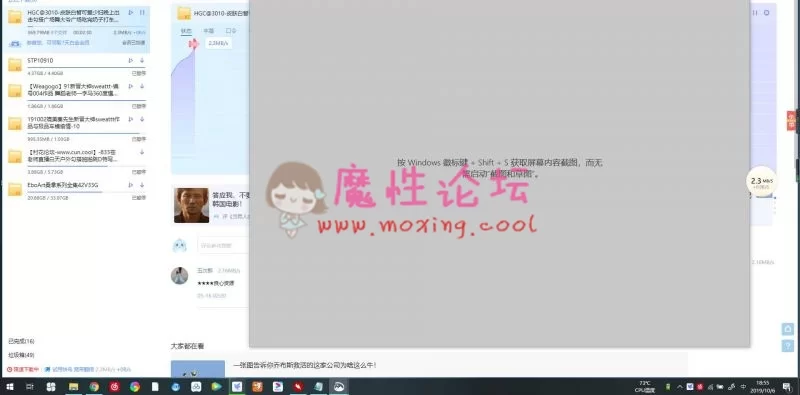Select the EboArt task folder icon
800x395 pixels.
click(x=15, y=189)
